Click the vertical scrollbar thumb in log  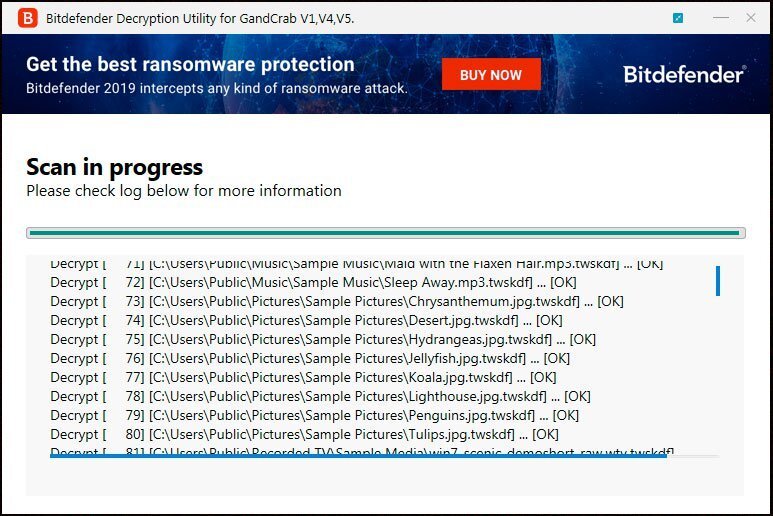tap(718, 281)
